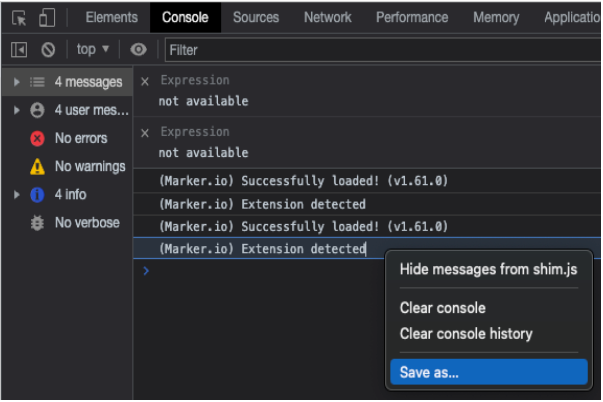Hide the console sidebar panel icon
This screenshot has height=402, width=603.
[x=18, y=49]
